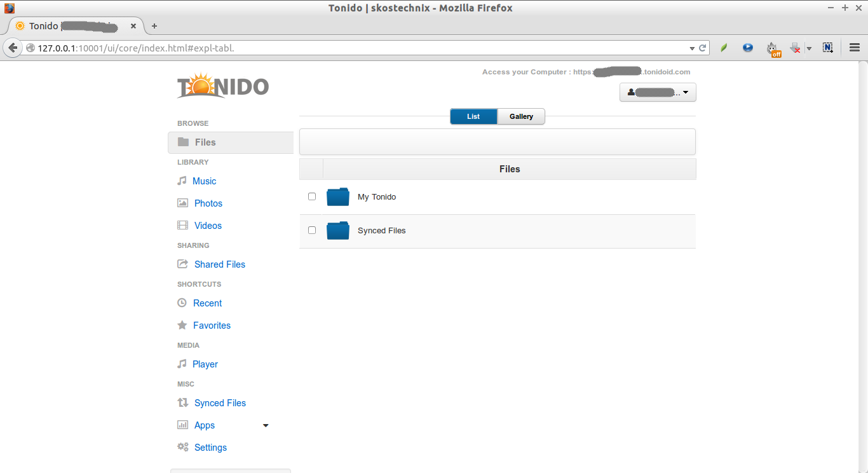
Task: Click the Synced Files arrows icon in sidebar
Action: 182,402
